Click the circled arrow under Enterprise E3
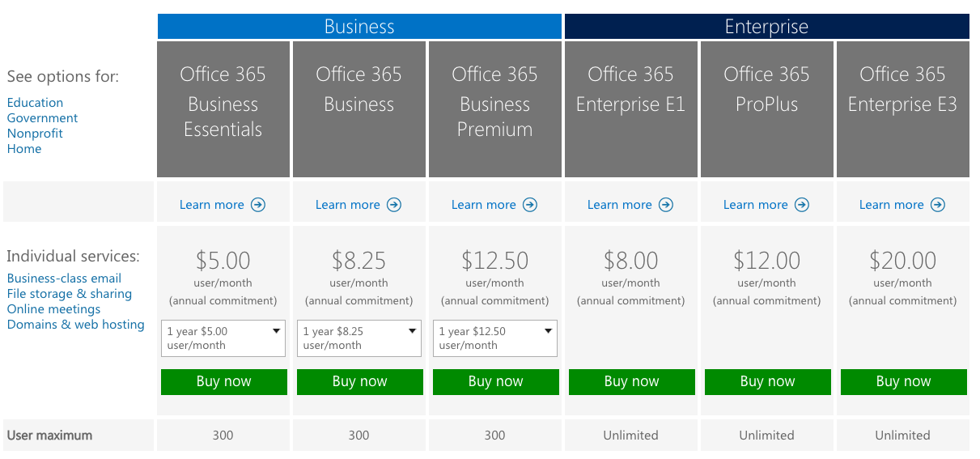The height and width of the screenshot is (459, 980). [937, 205]
